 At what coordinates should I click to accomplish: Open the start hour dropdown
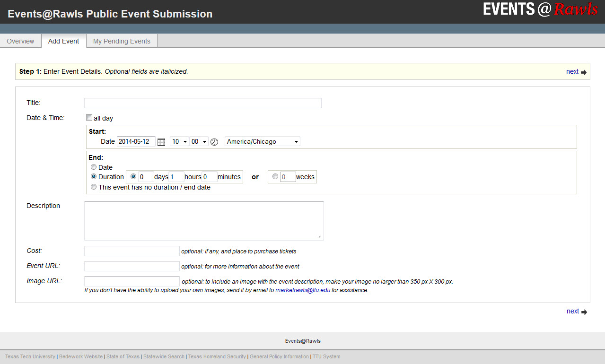(179, 141)
